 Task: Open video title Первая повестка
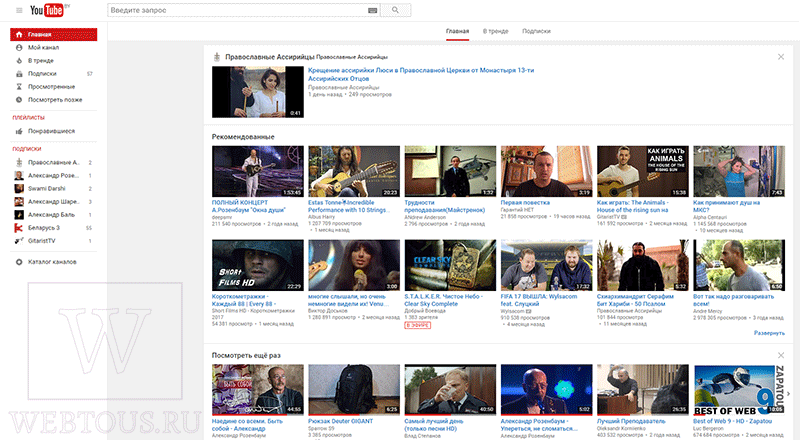[x=525, y=203]
